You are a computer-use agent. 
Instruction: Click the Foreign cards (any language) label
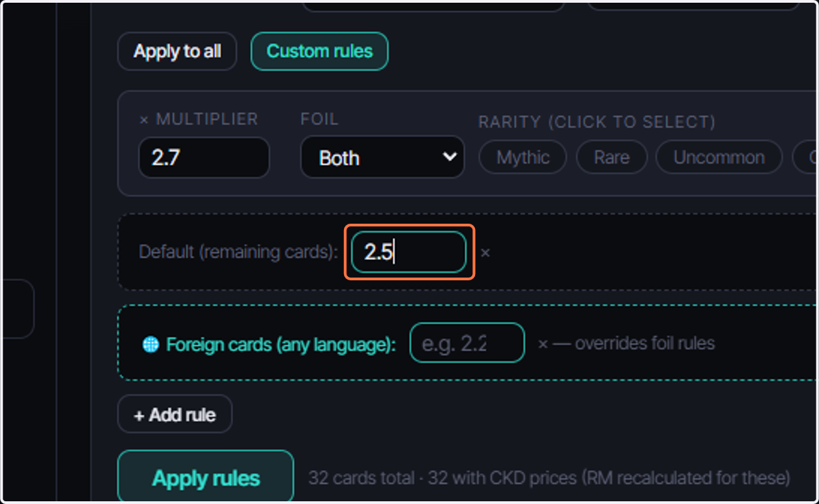click(281, 344)
